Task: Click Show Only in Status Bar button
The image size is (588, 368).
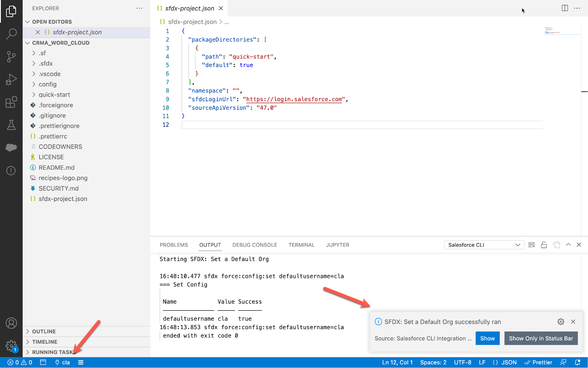Action: coord(541,339)
